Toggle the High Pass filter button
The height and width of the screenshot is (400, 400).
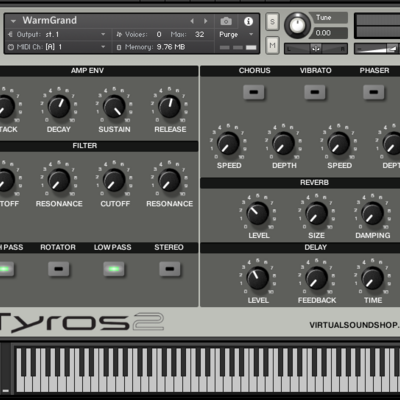click(x=6, y=269)
